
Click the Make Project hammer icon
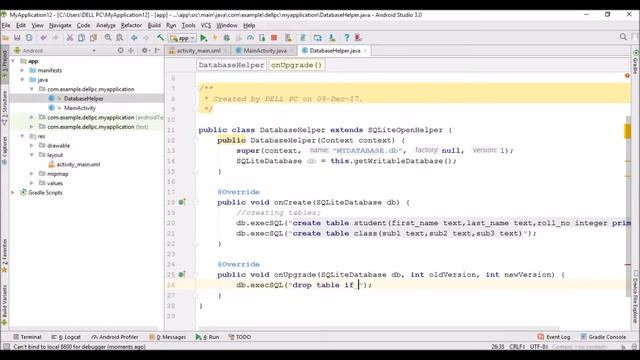click(160, 38)
